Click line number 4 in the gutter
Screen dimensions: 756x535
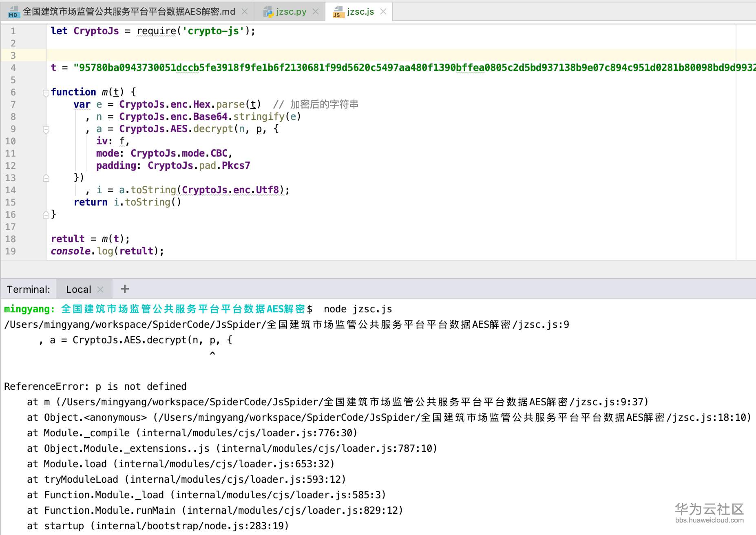(13, 68)
